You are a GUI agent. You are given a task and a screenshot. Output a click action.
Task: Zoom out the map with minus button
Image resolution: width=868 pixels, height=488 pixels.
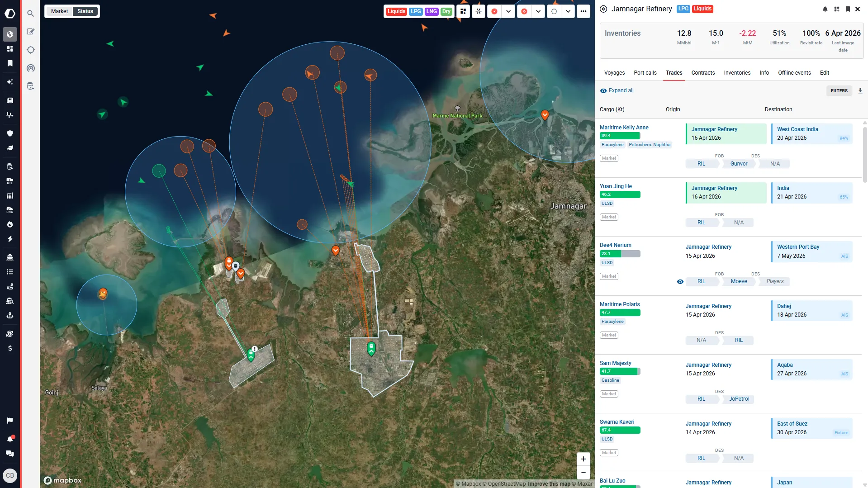click(x=583, y=473)
